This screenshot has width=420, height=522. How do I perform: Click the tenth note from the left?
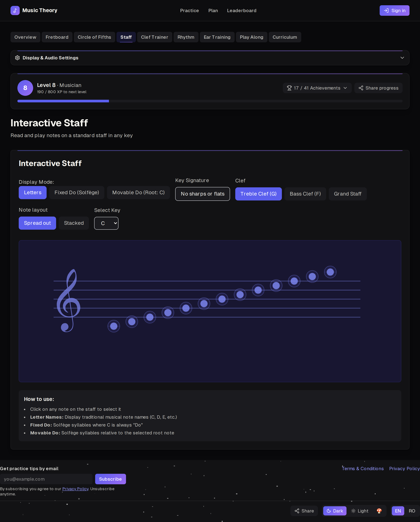tap(276, 285)
